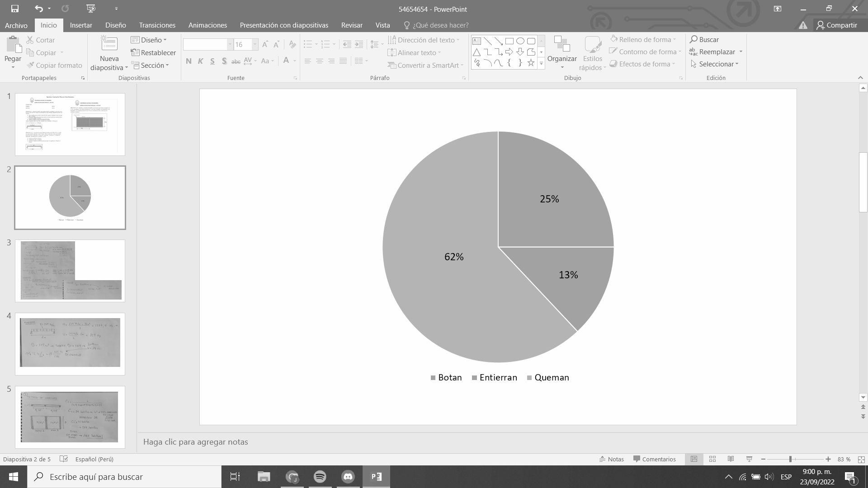Open the Insertar ribbon tab
868x488 pixels.
pyautogui.click(x=81, y=25)
